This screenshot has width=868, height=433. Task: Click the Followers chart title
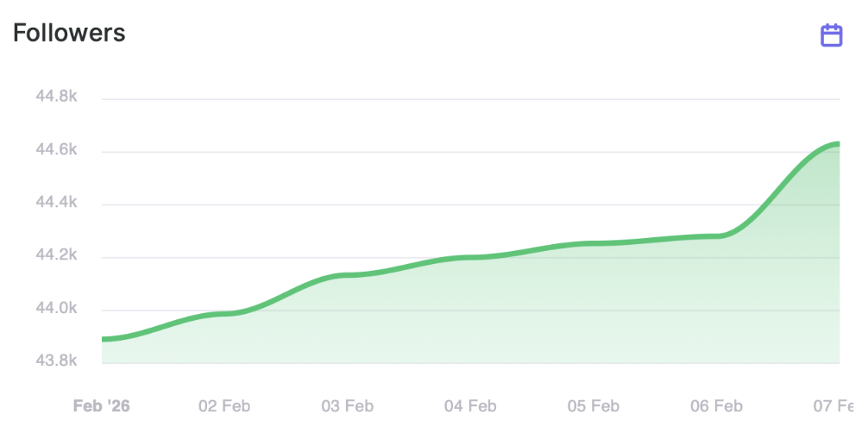point(69,33)
